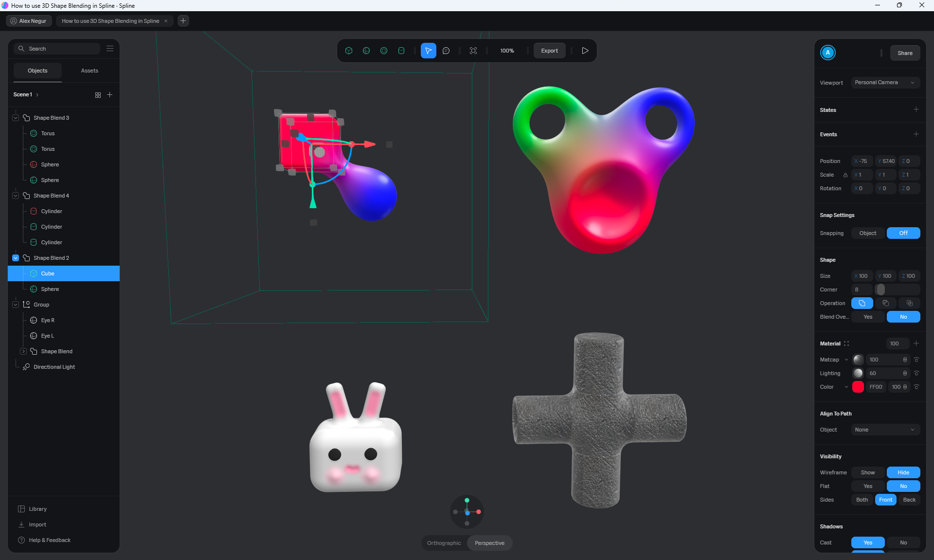Select the Cylinder shape tool in toolbar
This screenshot has height=560, width=934.
(x=401, y=51)
